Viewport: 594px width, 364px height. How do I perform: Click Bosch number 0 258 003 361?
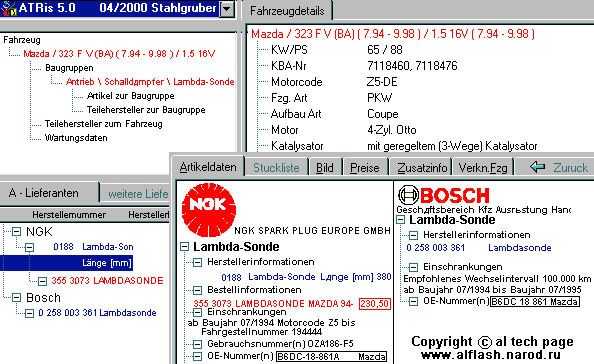coord(435,248)
